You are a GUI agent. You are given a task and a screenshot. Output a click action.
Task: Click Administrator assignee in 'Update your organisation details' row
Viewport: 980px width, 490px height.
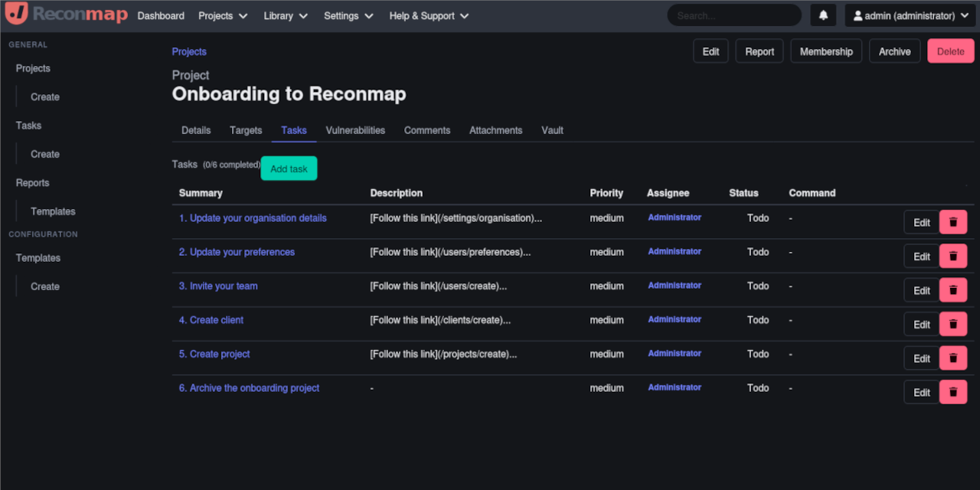[x=675, y=217]
